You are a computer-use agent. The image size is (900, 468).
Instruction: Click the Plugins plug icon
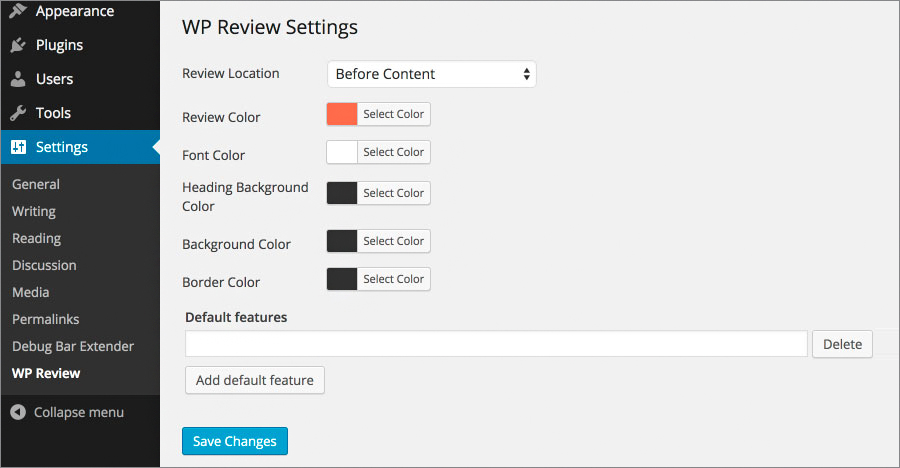[x=18, y=45]
